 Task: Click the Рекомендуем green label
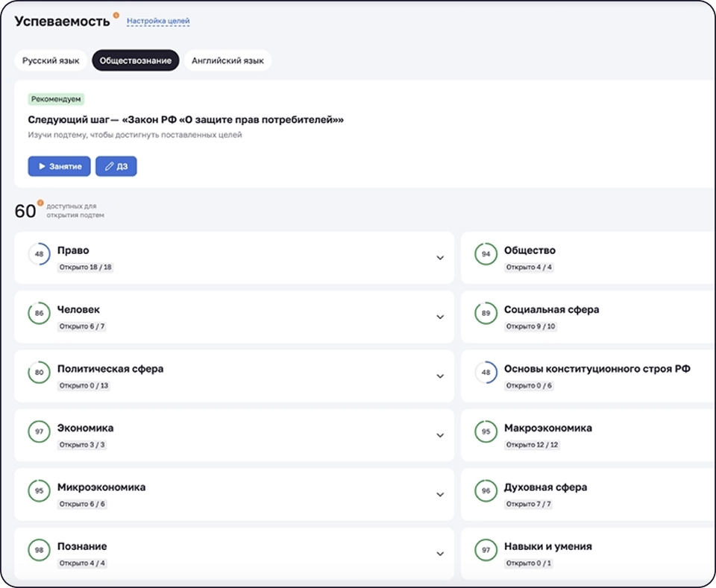pyautogui.click(x=56, y=98)
